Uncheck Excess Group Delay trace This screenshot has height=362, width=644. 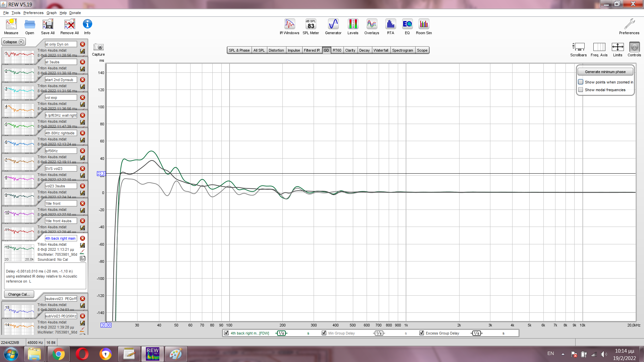click(x=422, y=333)
